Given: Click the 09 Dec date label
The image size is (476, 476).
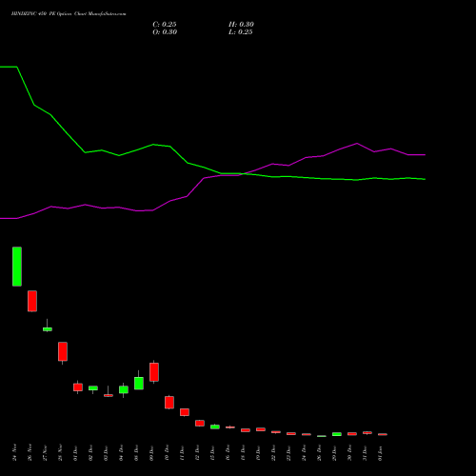Looking at the screenshot, I should [x=151, y=453].
